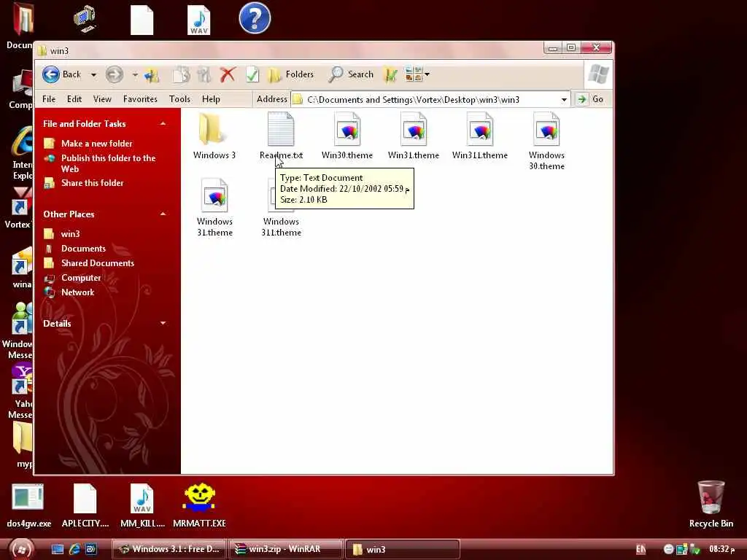This screenshot has width=747, height=560.
Task: Open the Edit menu
Action: 74,99
